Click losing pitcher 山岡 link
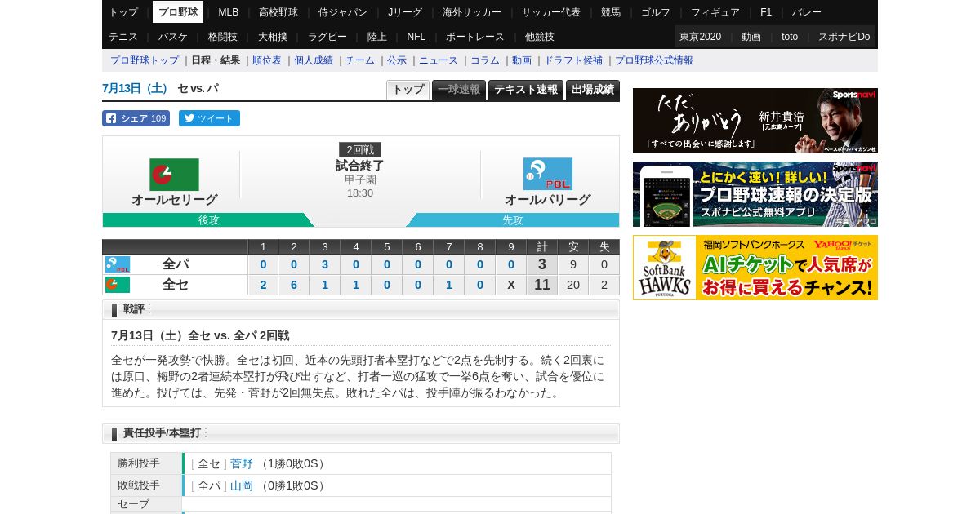Viewport: 980px width, 514px height. point(242,485)
